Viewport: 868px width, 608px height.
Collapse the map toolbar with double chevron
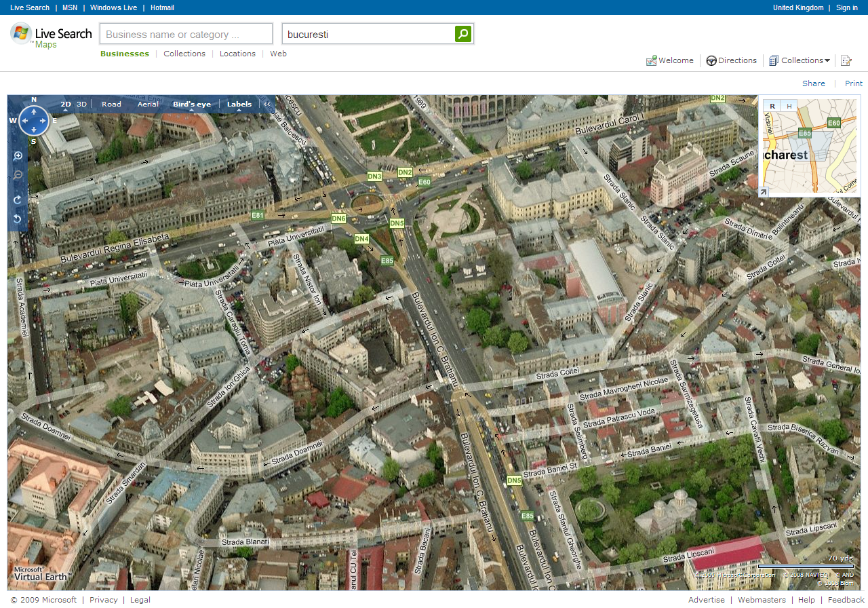pyautogui.click(x=267, y=104)
